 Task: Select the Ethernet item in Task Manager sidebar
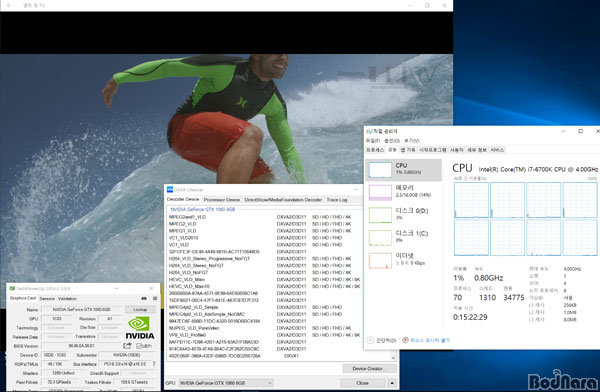point(404,260)
